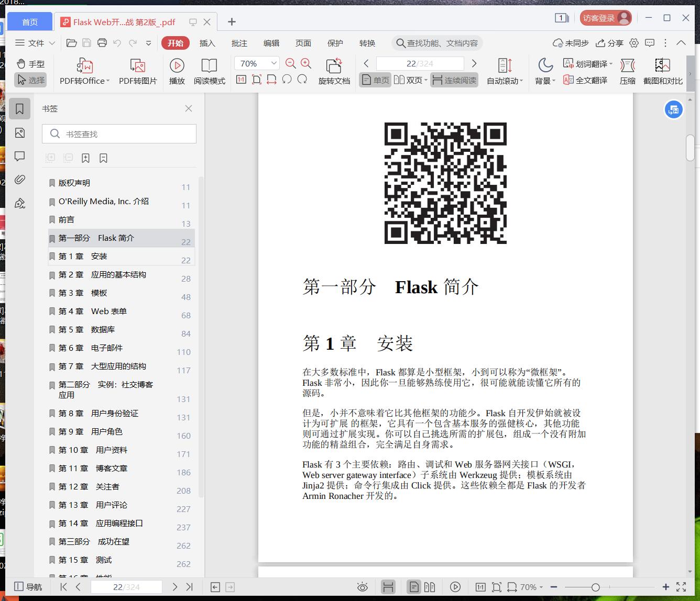Zoom in with plus magnifier

307,63
